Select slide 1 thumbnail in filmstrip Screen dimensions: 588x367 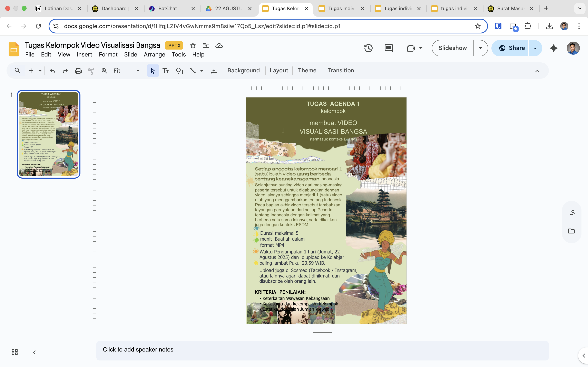tap(49, 134)
